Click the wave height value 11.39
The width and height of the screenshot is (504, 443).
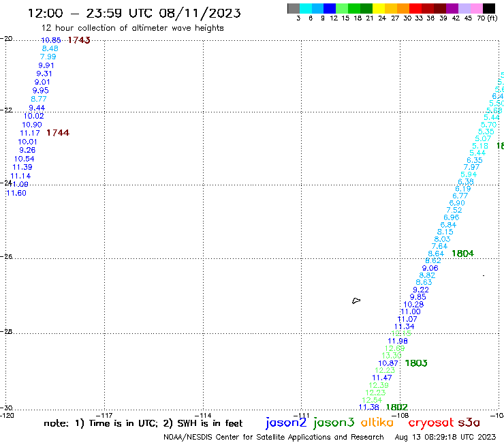click(x=22, y=167)
